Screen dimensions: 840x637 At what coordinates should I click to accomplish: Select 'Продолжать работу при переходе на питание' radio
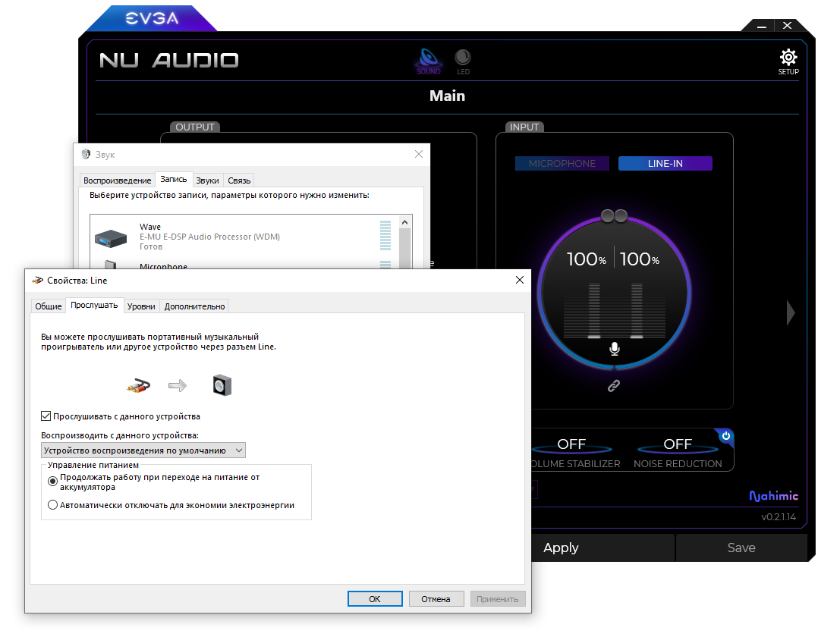(52, 482)
